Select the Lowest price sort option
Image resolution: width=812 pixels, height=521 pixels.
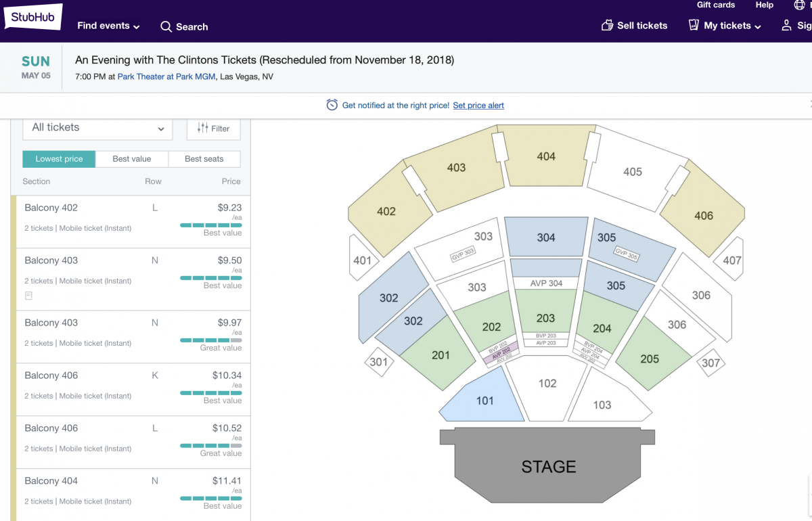(x=59, y=159)
